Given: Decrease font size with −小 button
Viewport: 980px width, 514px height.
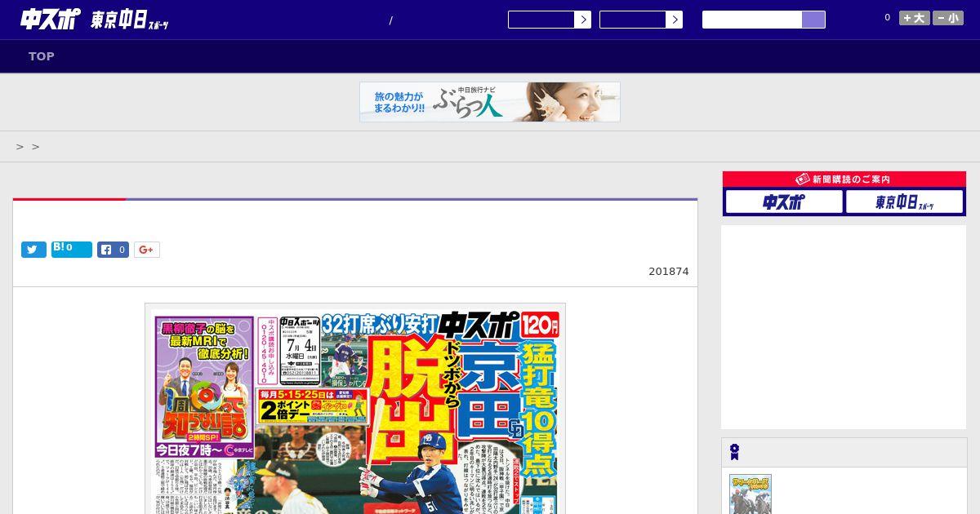Looking at the screenshot, I should point(948,18).
